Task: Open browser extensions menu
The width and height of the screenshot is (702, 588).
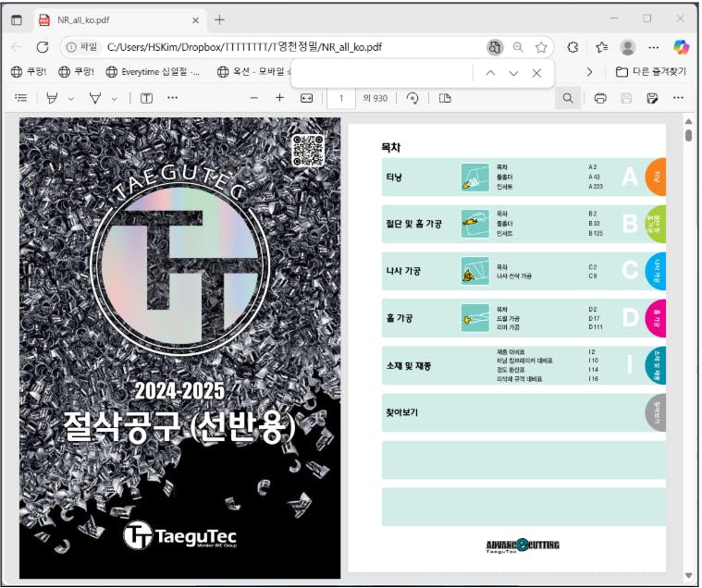Action: click(573, 47)
